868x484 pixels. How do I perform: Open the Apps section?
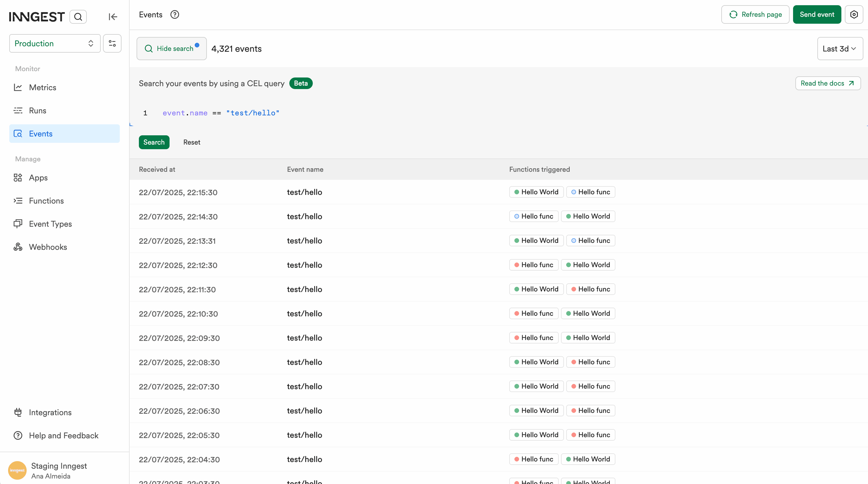[x=38, y=178]
